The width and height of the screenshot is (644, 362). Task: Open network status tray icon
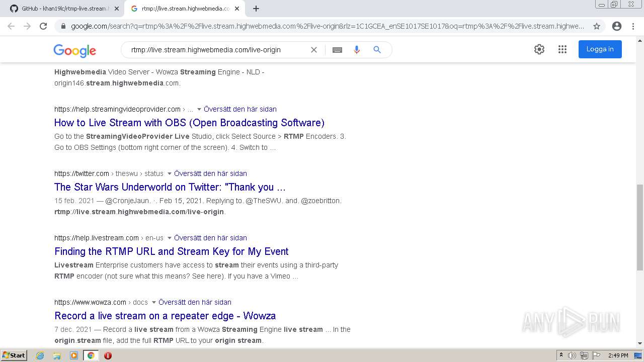[x=584, y=355]
